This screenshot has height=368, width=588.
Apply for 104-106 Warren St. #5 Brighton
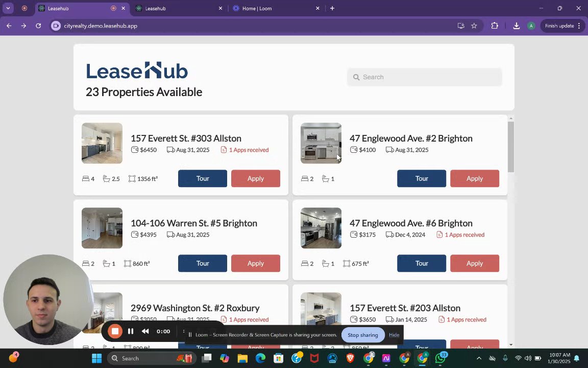(x=256, y=263)
